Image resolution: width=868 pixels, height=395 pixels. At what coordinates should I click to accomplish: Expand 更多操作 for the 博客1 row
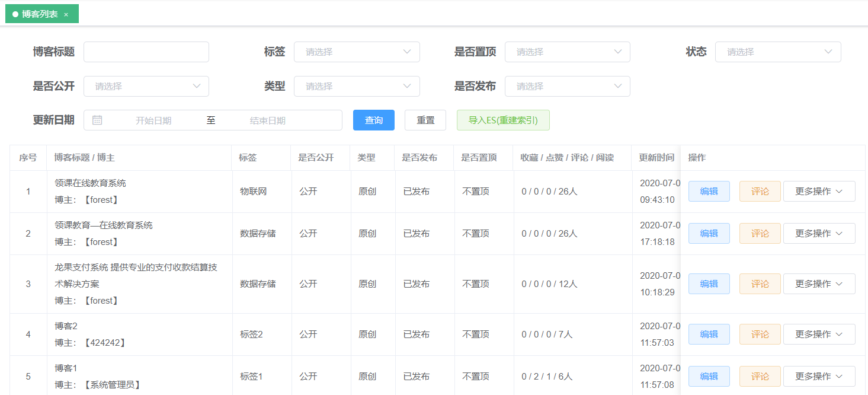pyautogui.click(x=819, y=377)
